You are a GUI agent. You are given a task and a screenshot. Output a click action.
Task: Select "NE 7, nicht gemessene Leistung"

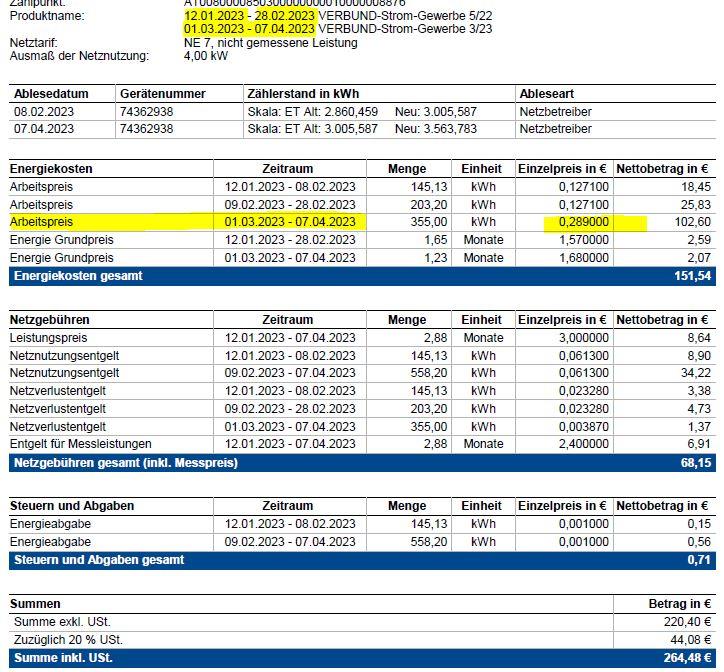click(x=271, y=43)
